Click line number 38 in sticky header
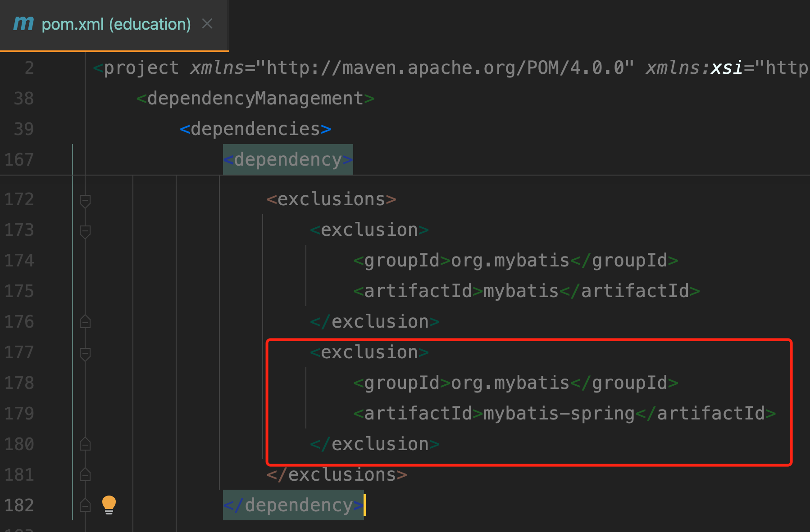Screen dimensions: 810x532 [24, 99]
